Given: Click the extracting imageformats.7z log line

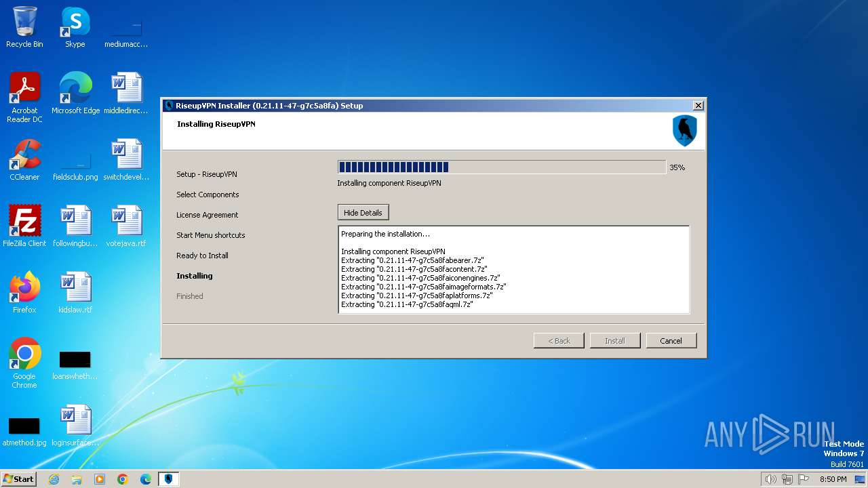Looking at the screenshot, I should click(x=424, y=287).
